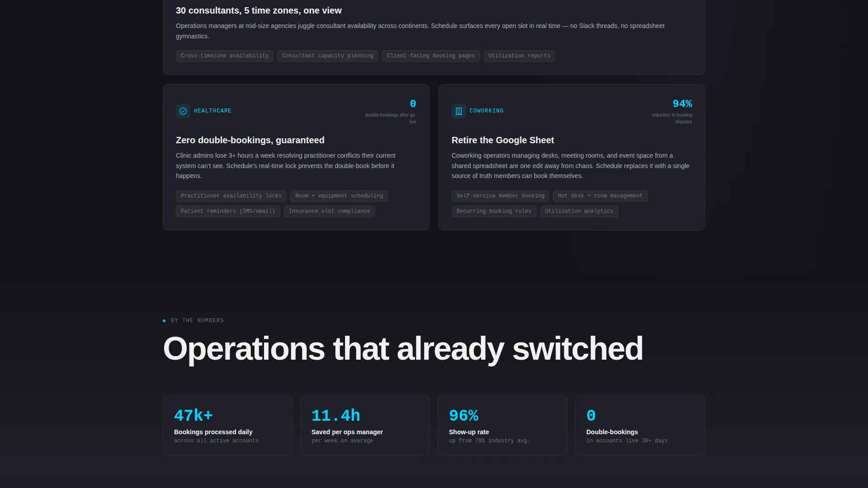Click the Operations that already switched headline
Image resolution: width=868 pixels, height=488 pixels.
click(x=403, y=349)
